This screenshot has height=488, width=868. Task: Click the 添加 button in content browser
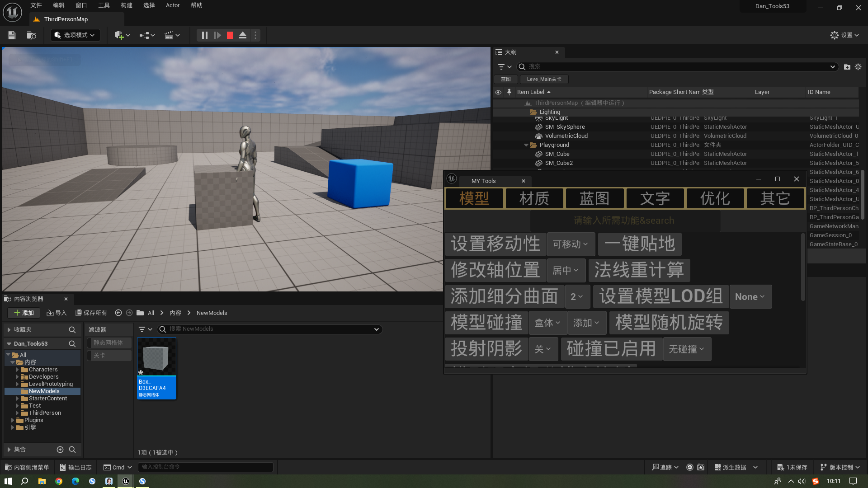[24, 313]
